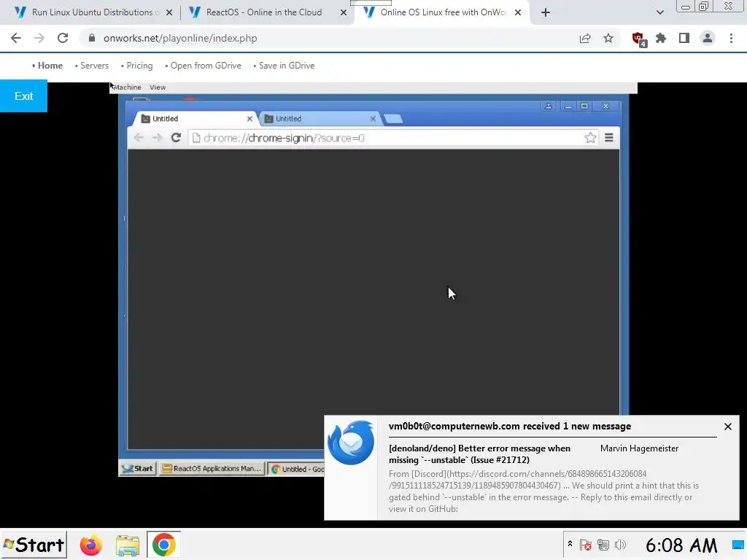Toggle the browser side panel
This screenshot has width=747, height=560.
[684, 38]
